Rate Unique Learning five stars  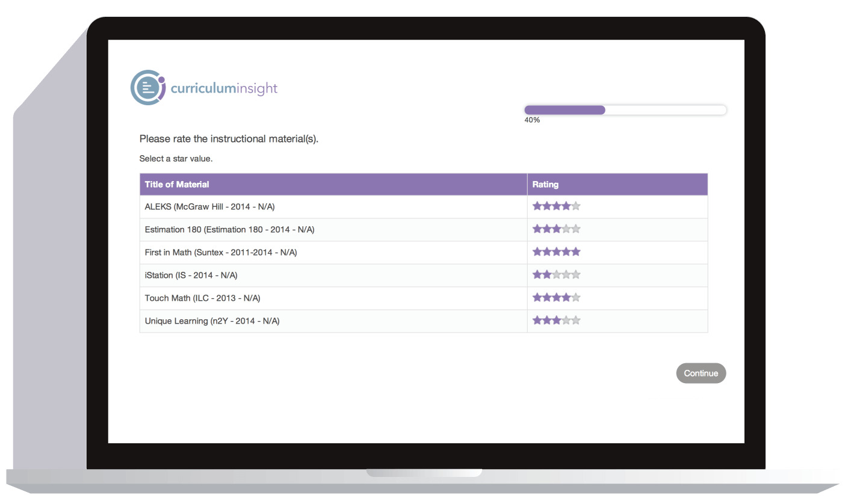tap(576, 321)
